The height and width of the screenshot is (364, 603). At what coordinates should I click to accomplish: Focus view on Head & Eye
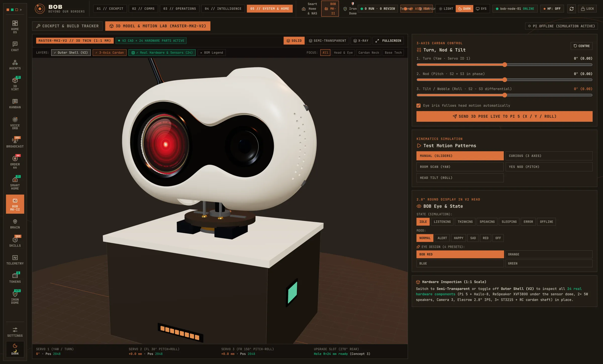click(x=343, y=53)
